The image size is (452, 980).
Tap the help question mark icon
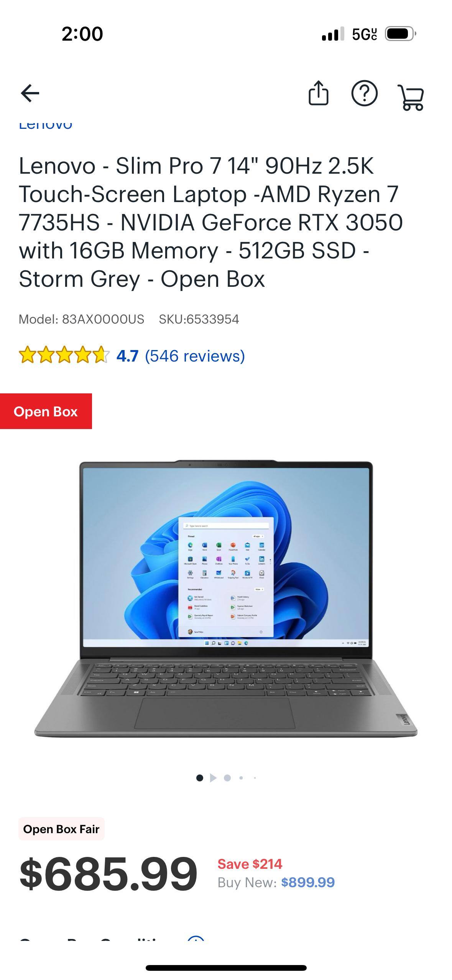[364, 93]
